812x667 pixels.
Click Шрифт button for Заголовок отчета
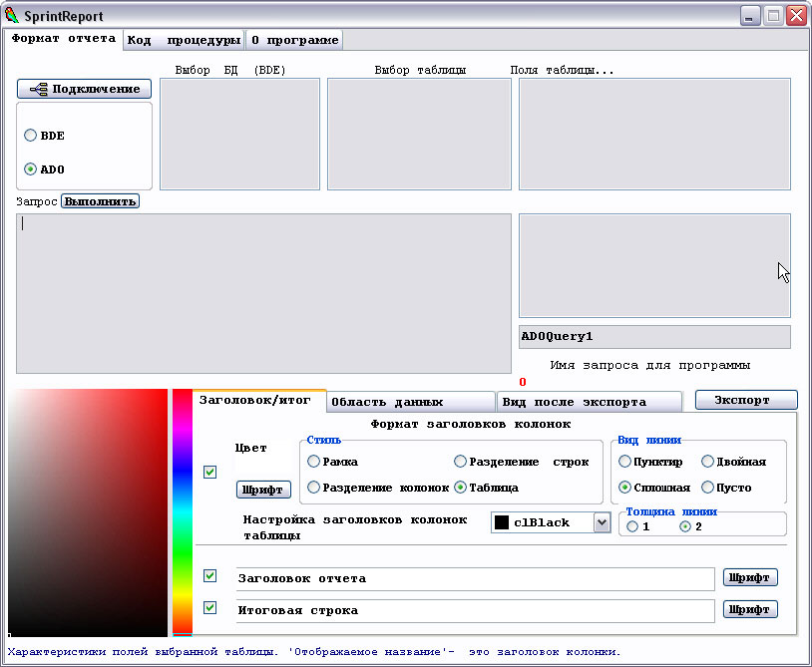[750, 577]
